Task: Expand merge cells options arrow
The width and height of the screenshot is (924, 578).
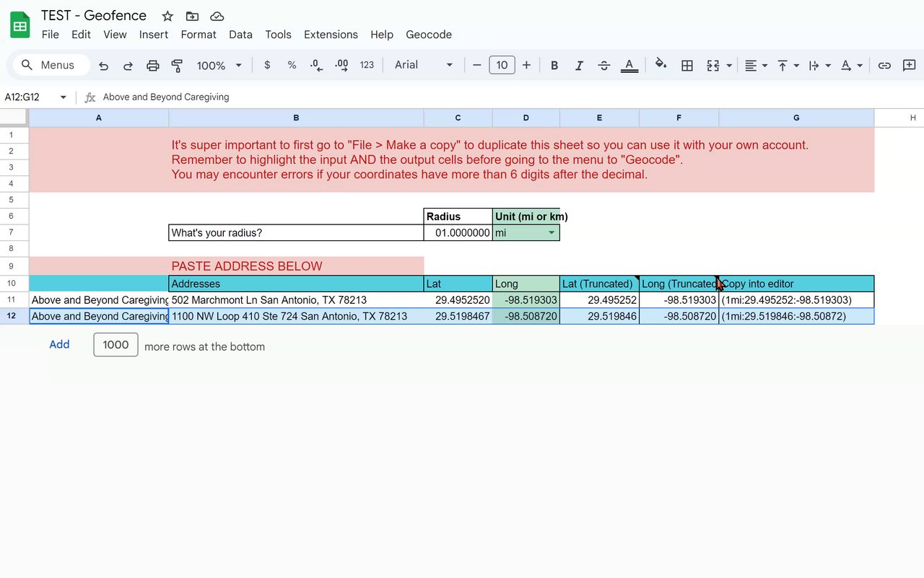Action: click(x=729, y=66)
